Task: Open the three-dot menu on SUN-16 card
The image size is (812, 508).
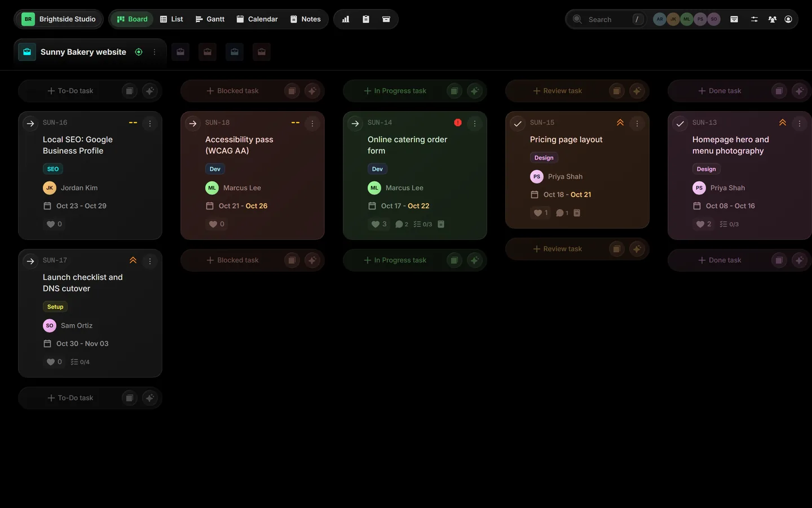Action: (x=150, y=124)
